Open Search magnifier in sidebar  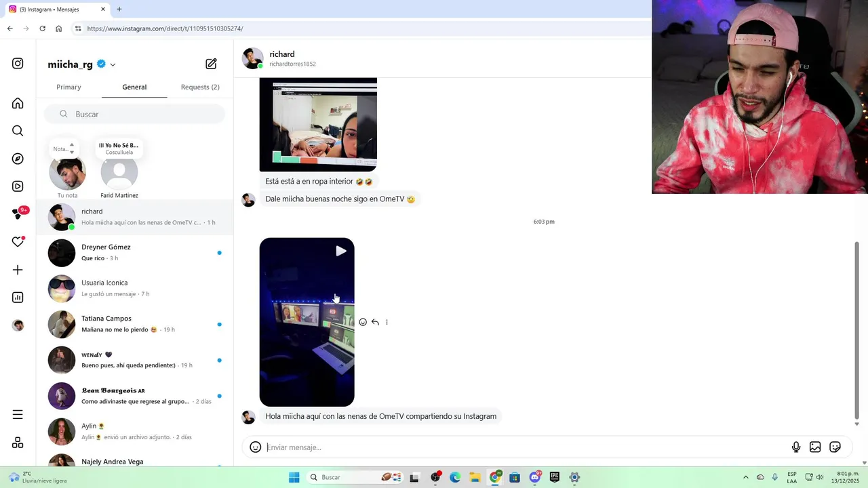[18, 131]
